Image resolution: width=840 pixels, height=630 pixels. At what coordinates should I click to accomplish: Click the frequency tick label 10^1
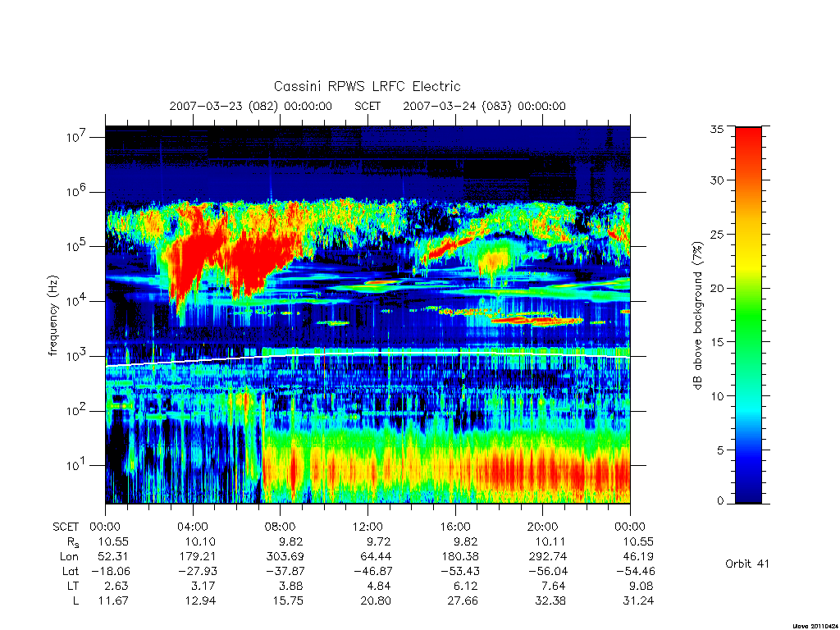point(77,466)
